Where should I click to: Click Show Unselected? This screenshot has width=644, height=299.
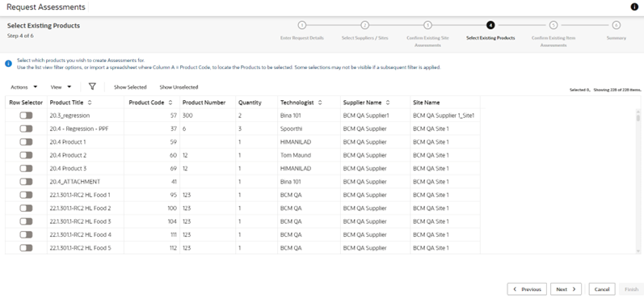pyautogui.click(x=179, y=87)
